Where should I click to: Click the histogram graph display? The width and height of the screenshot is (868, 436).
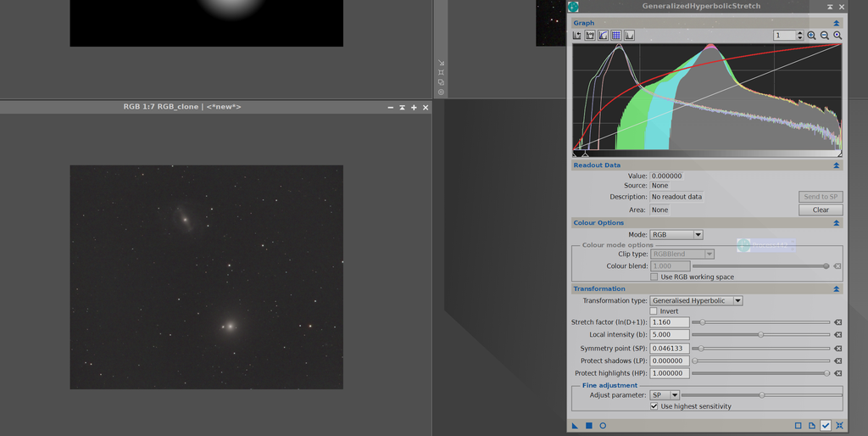pos(707,98)
